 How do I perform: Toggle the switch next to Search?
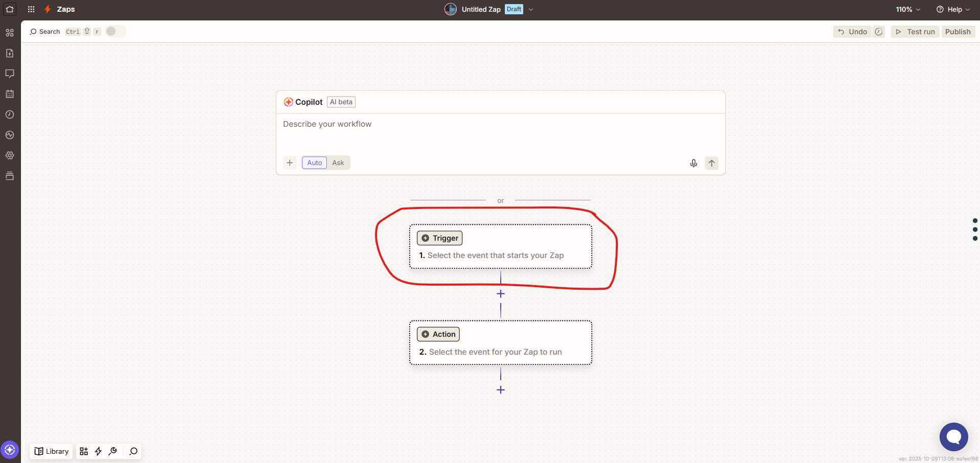(x=116, y=31)
